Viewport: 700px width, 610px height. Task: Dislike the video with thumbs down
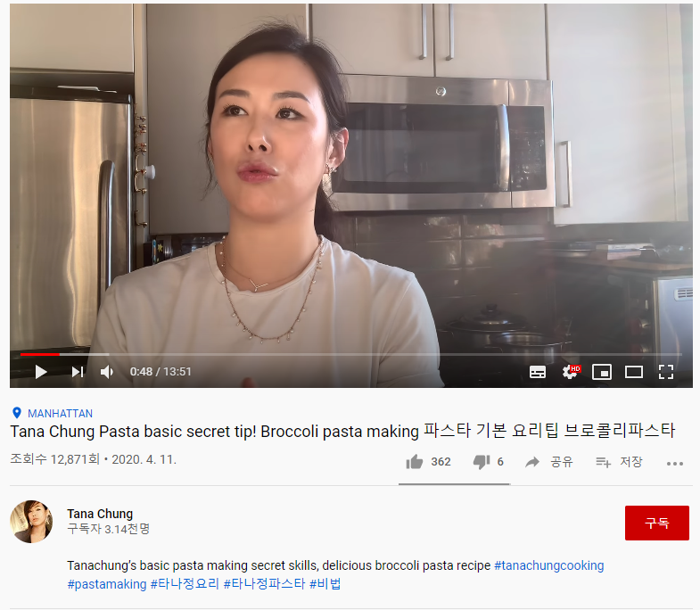click(488, 462)
